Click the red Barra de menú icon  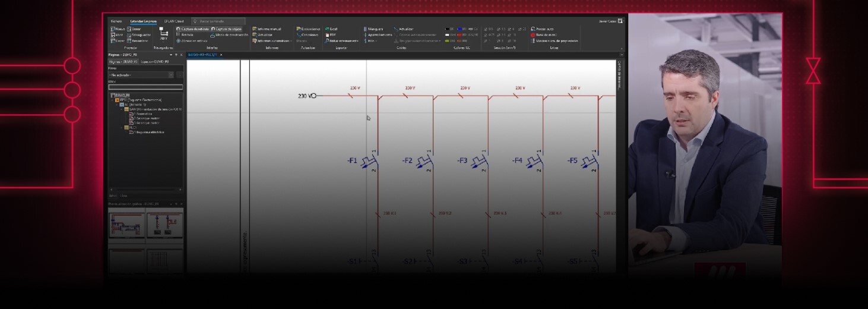(x=533, y=35)
